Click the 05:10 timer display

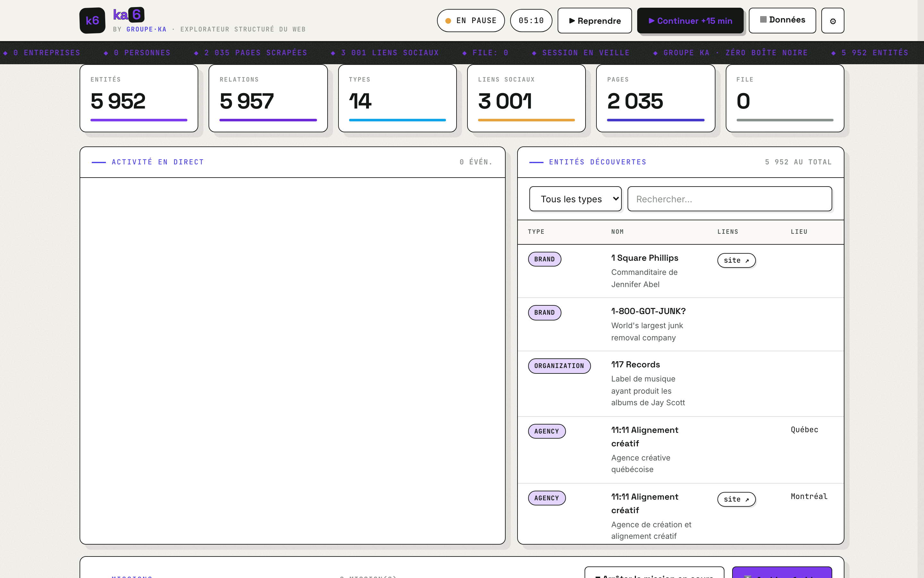pos(531,21)
